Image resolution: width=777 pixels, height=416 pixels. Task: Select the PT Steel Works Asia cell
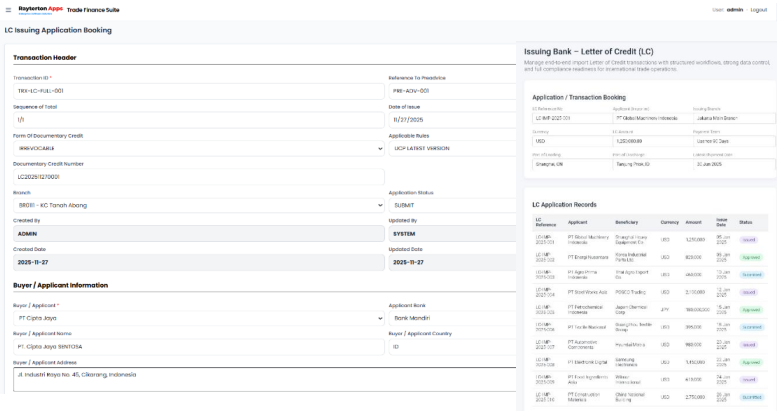point(588,293)
